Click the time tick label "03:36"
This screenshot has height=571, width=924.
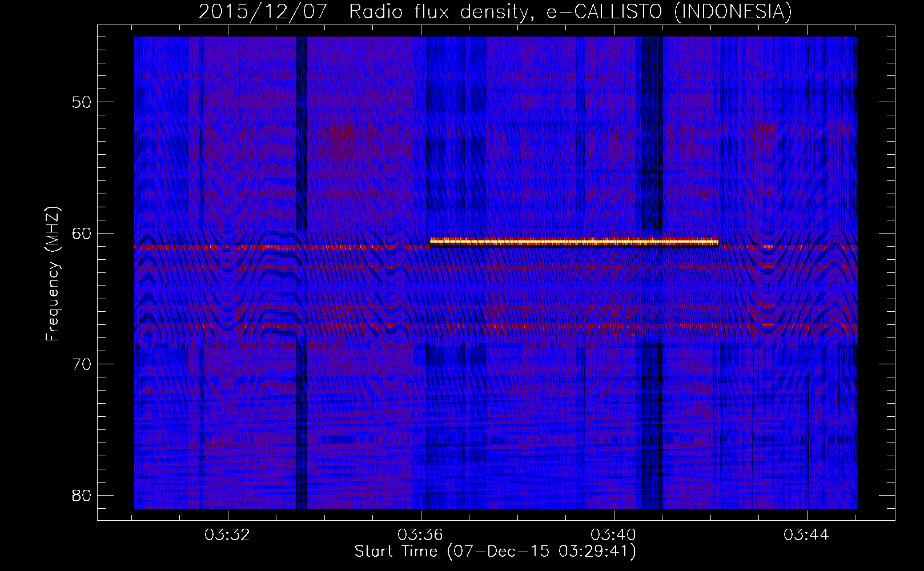(x=420, y=535)
